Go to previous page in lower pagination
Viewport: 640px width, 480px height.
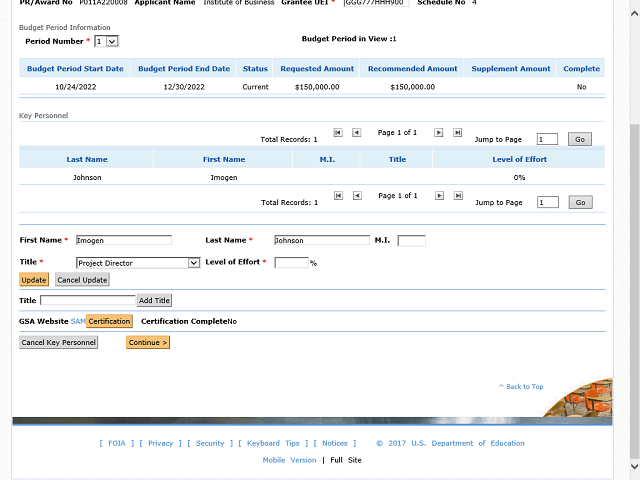[x=357, y=196]
